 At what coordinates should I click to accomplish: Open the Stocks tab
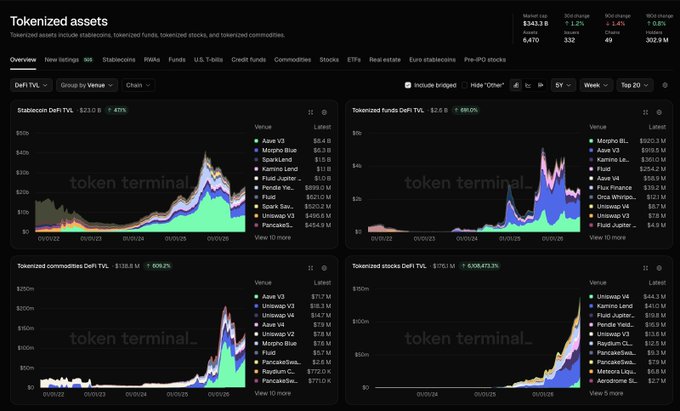click(x=329, y=60)
